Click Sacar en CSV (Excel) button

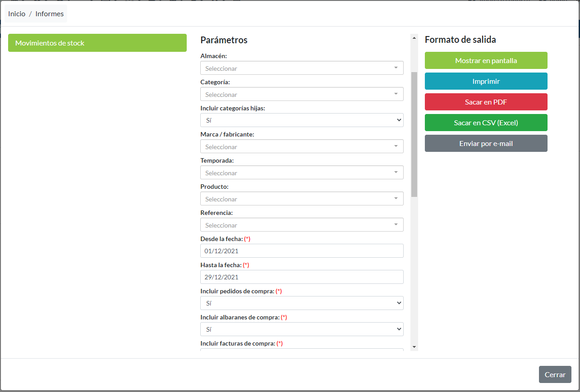(x=486, y=123)
